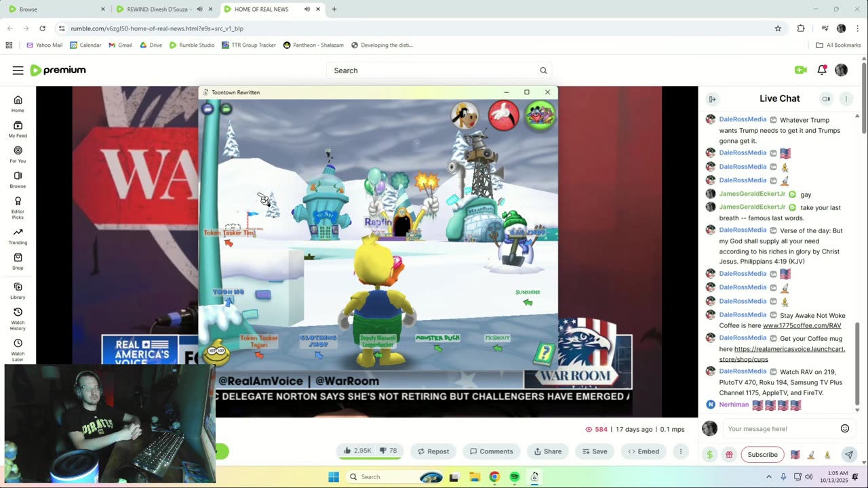The image size is (868, 488).
Task: Open Chrome extensions puzzle icon
Action: click(801, 28)
